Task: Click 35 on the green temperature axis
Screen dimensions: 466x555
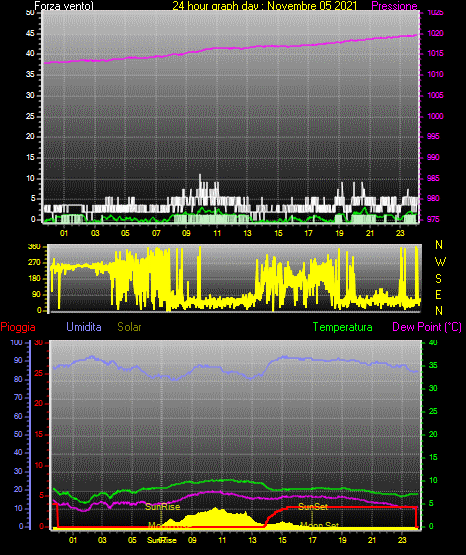Action: pyautogui.click(x=433, y=365)
